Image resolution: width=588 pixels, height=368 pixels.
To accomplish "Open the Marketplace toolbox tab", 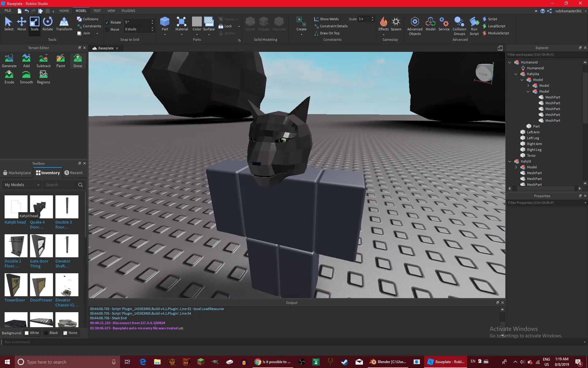I will tap(17, 173).
